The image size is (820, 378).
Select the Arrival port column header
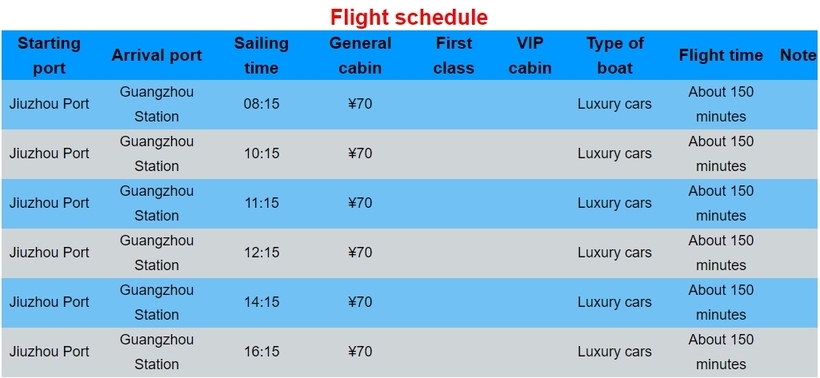[x=156, y=55]
